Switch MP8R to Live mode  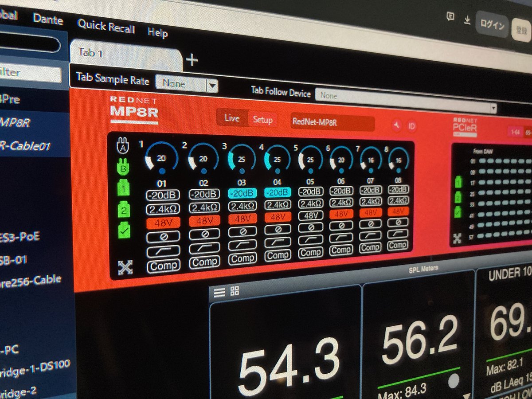(x=232, y=118)
